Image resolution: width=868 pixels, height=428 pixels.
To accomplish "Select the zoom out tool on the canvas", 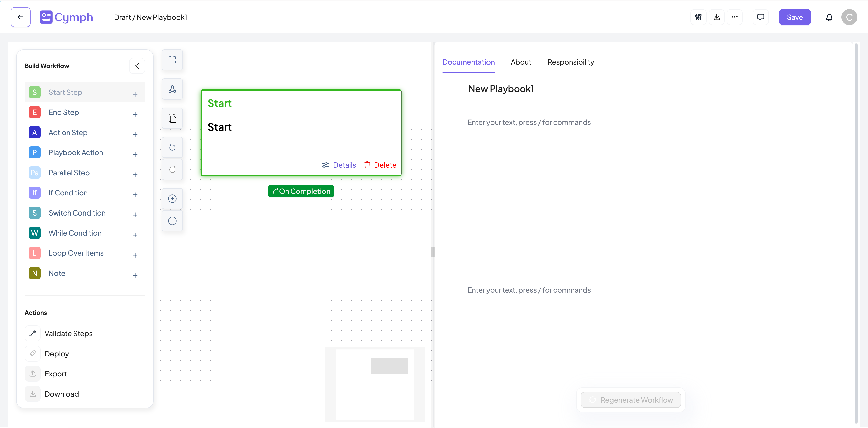I will (172, 221).
